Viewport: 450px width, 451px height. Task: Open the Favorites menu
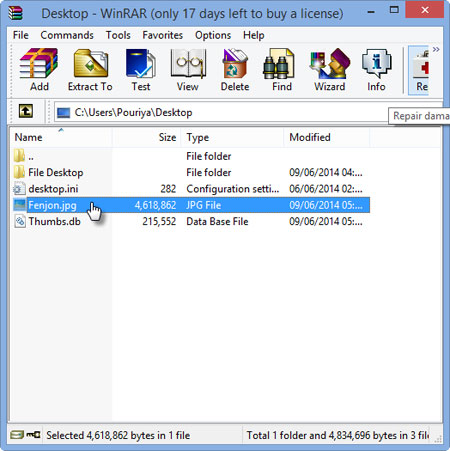click(163, 35)
